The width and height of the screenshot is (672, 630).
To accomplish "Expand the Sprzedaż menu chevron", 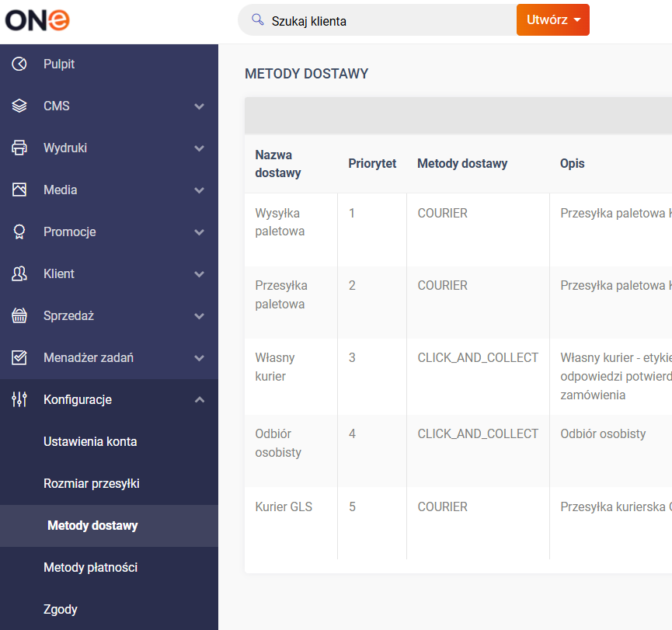I will [x=200, y=316].
